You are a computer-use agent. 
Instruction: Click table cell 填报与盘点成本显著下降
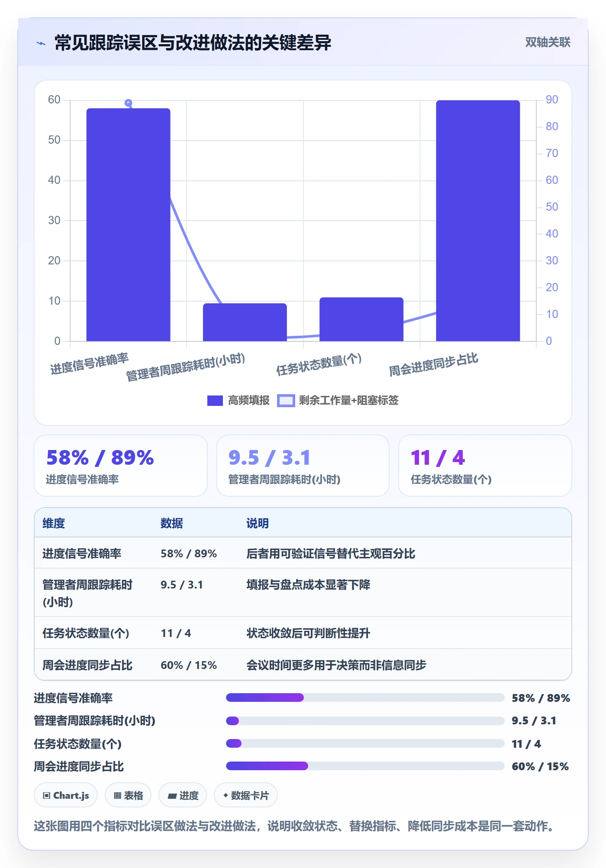308,585
